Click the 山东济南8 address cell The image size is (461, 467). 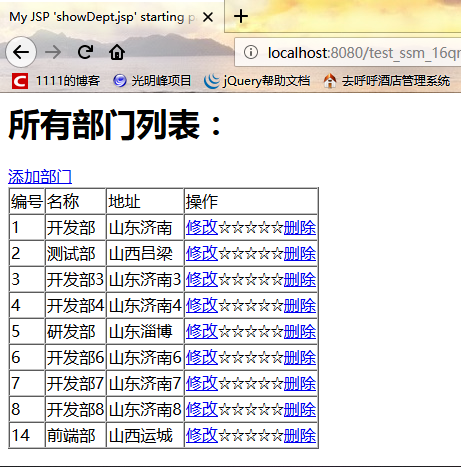[145, 410]
